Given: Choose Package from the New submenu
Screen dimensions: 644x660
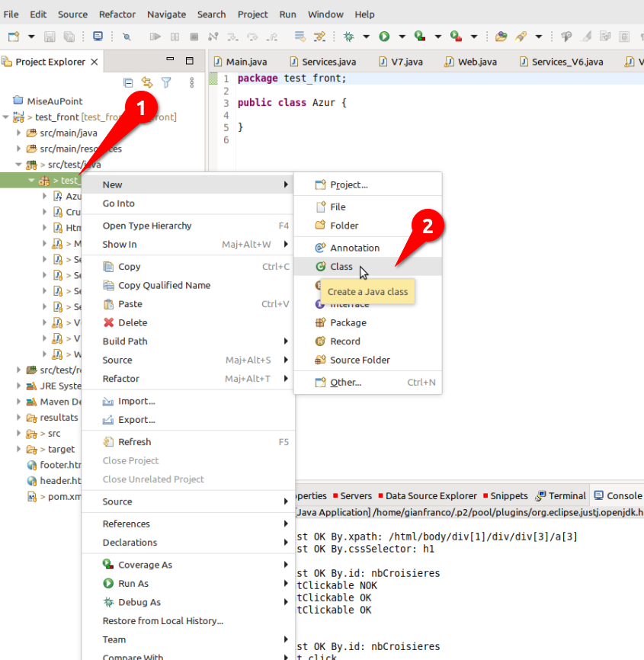Looking at the screenshot, I should tap(348, 322).
